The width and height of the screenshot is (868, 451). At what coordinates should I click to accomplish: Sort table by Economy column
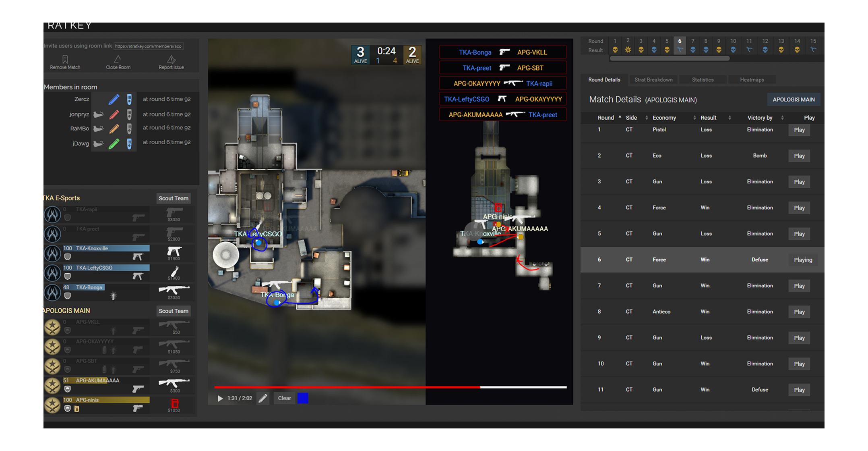(674, 118)
